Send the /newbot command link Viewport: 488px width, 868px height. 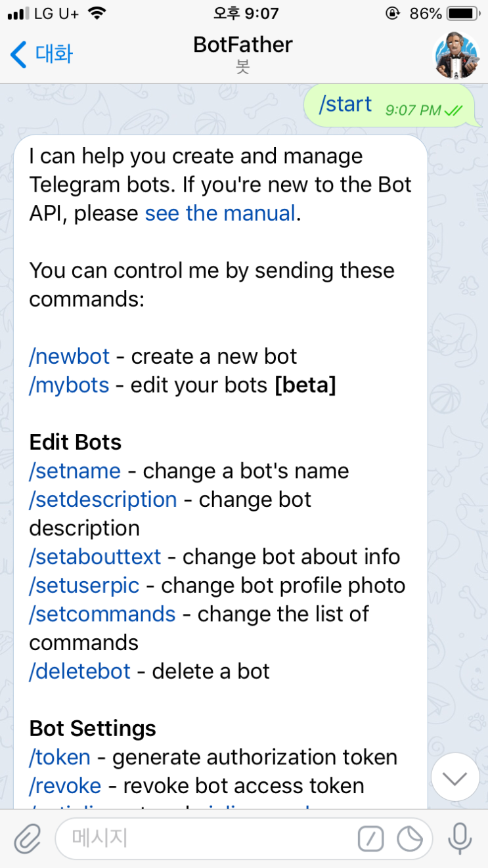68,356
